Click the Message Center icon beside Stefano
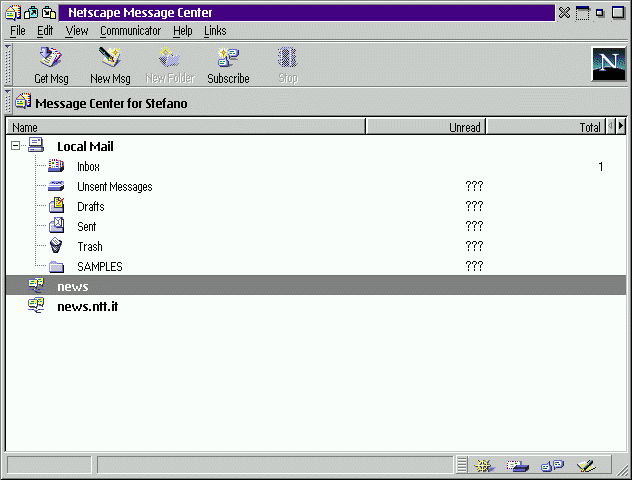 coord(23,101)
